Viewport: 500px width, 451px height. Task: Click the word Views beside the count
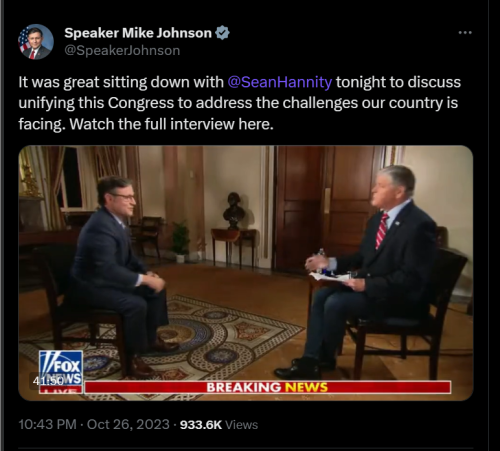[x=242, y=425]
